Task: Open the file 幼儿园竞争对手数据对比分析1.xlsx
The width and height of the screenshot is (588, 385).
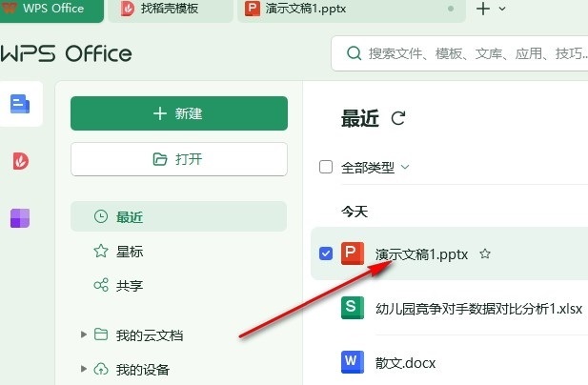Action: click(x=478, y=309)
